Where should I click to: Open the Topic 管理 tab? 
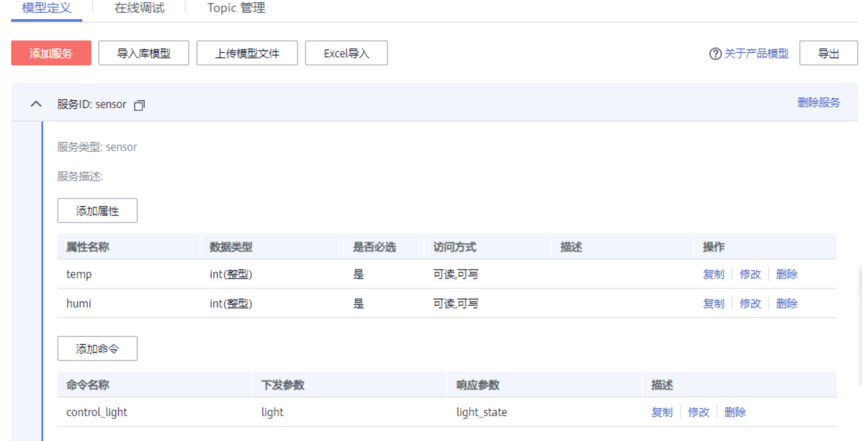(236, 8)
